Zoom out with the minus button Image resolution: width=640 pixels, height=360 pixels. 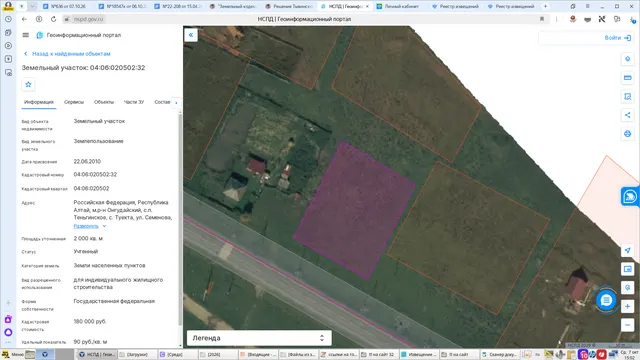(627, 325)
